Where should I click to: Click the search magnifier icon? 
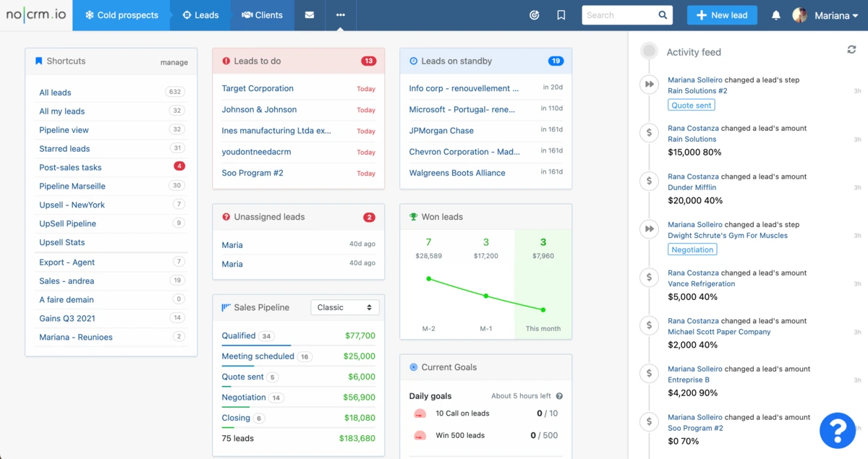tap(663, 15)
